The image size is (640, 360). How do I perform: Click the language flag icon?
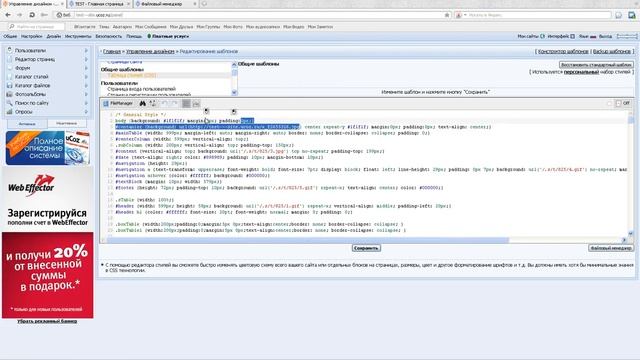point(593,37)
